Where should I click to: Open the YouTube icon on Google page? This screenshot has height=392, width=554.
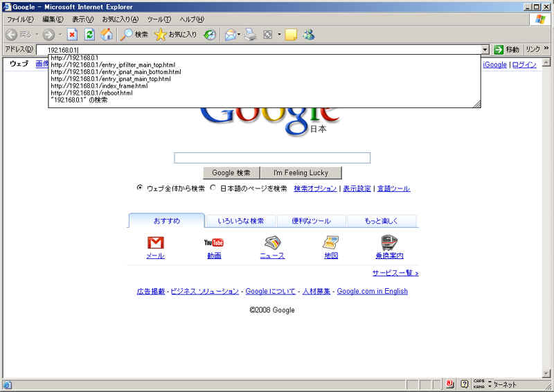tap(214, 242)
